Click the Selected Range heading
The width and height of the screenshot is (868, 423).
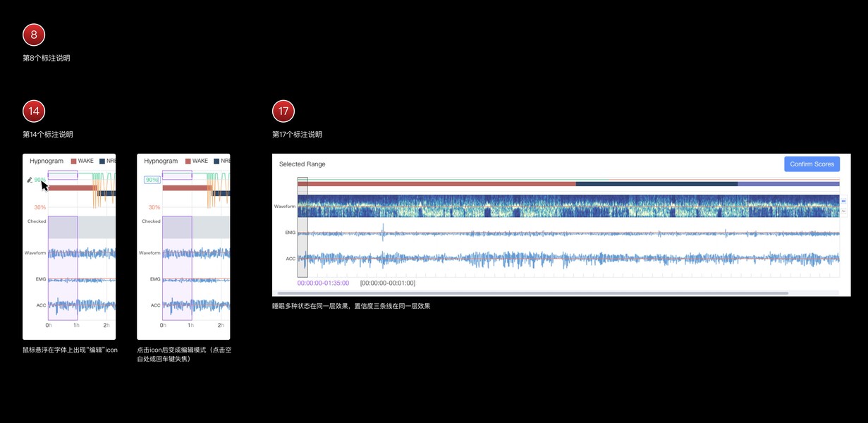(x=302, y=164)
